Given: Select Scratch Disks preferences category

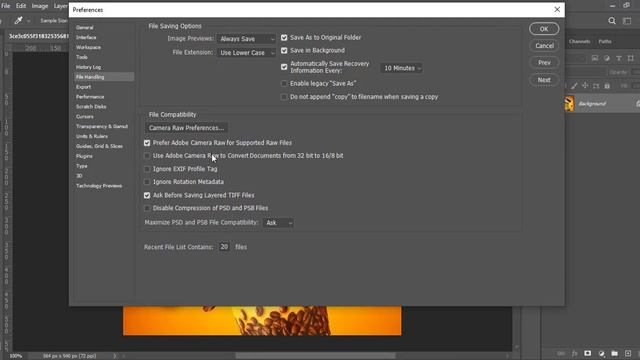Looking at the screenshot, I should pyautogui.click(x=91, y=107).
